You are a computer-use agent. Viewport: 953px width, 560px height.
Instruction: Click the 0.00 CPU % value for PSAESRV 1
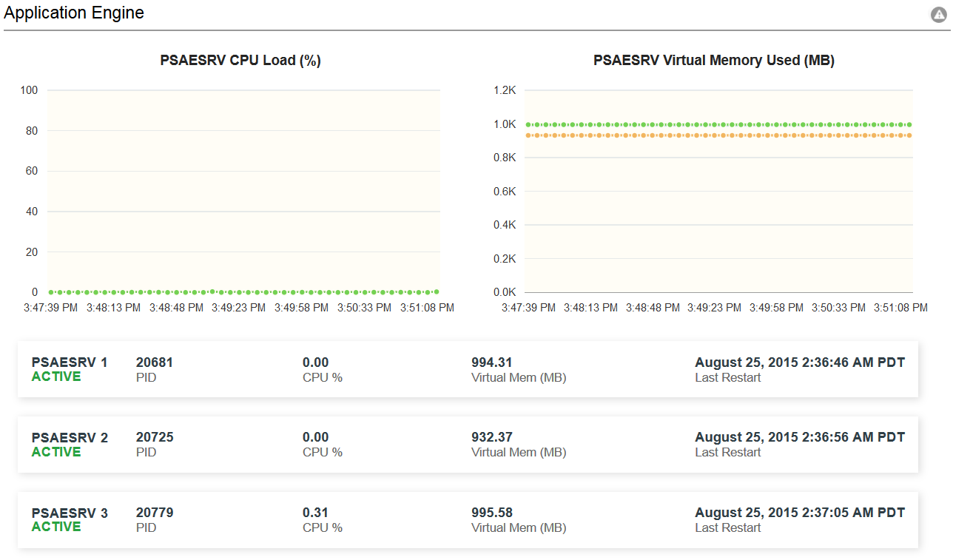tap(315, 362)
